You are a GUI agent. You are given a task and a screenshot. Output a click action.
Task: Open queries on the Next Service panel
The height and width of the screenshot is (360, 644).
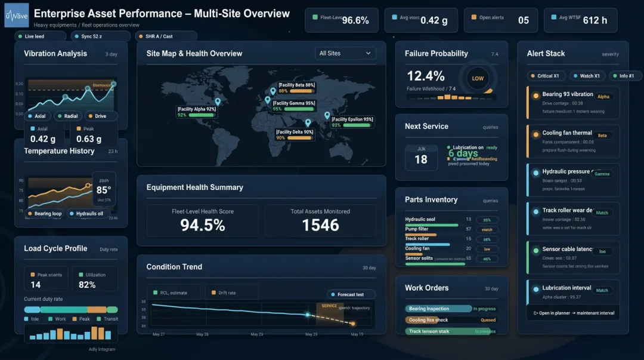click(490, 127)
